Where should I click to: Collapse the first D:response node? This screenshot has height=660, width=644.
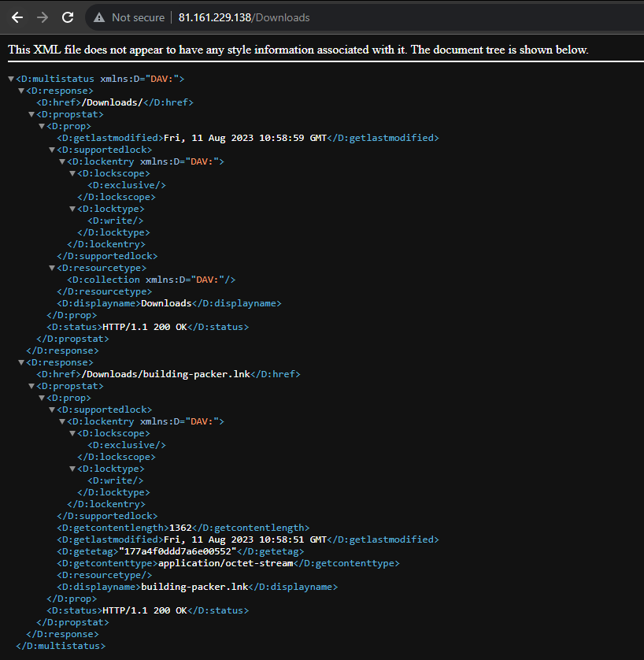click(x=21, y=91)
